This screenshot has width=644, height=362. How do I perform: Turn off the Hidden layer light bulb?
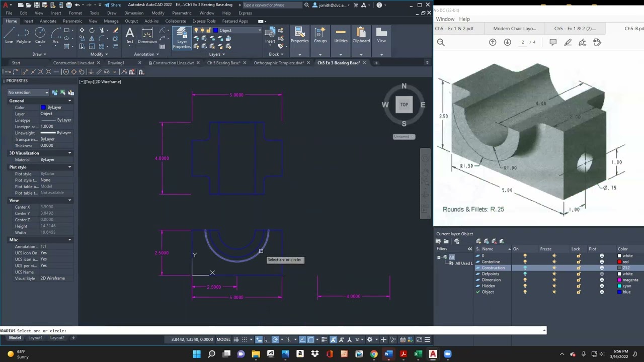pos(525,286)
